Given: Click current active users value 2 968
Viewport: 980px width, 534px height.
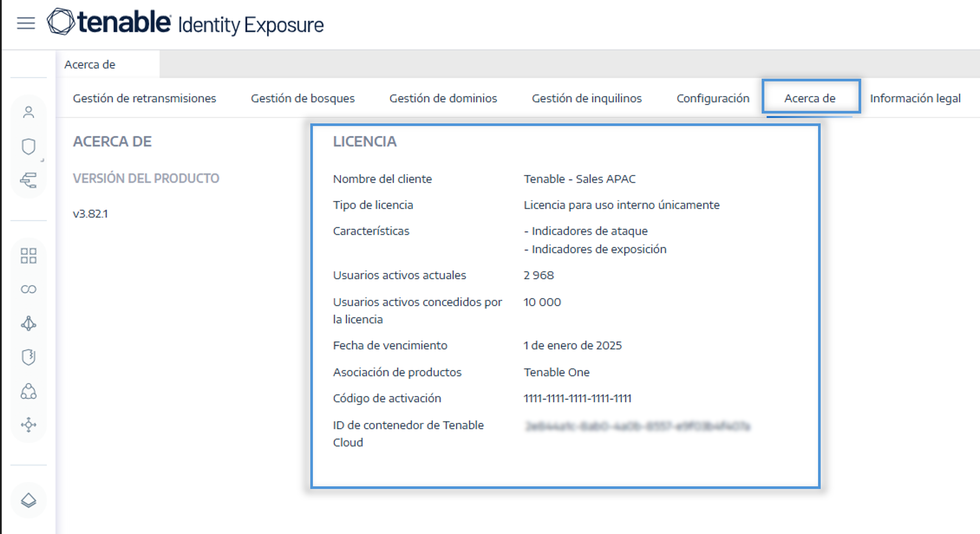Looking at the screenshot, I should 539,275.
